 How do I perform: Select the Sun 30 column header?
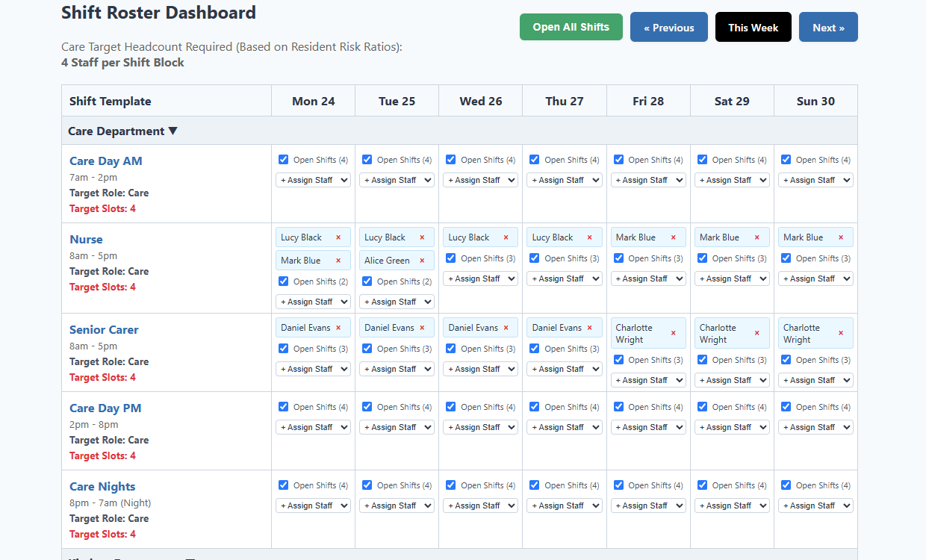point(815,101)
